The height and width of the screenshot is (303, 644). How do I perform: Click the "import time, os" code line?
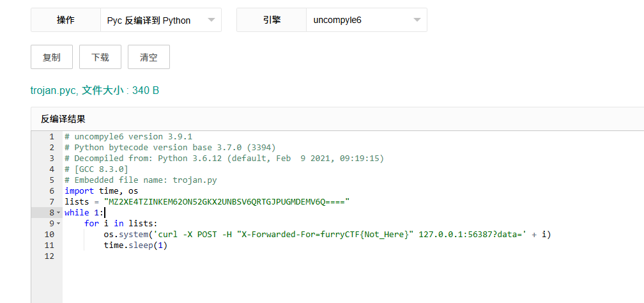[101, 190]
